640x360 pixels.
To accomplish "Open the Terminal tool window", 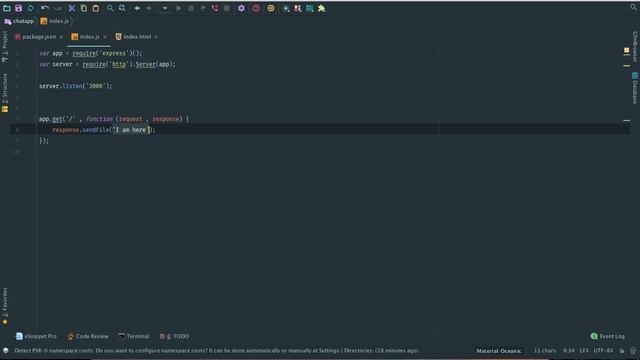I will click(x=133, y=336).
